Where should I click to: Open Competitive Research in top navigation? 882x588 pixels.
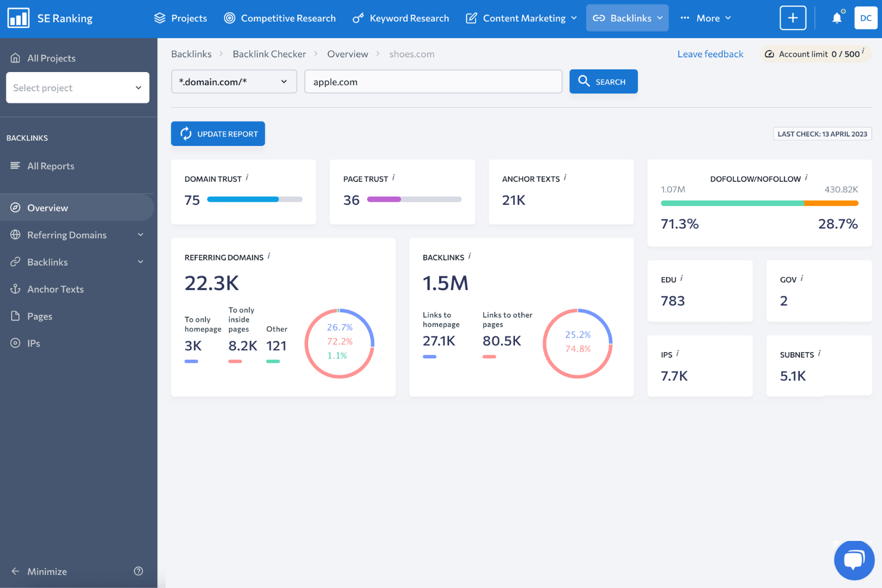tap(279, 18)
